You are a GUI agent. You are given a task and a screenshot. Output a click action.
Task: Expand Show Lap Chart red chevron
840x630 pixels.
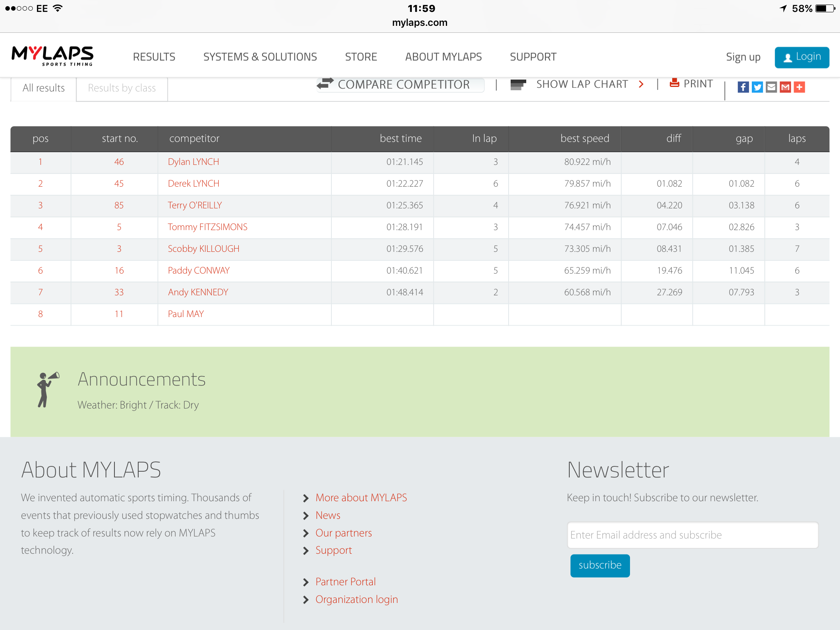pos(641,84)
